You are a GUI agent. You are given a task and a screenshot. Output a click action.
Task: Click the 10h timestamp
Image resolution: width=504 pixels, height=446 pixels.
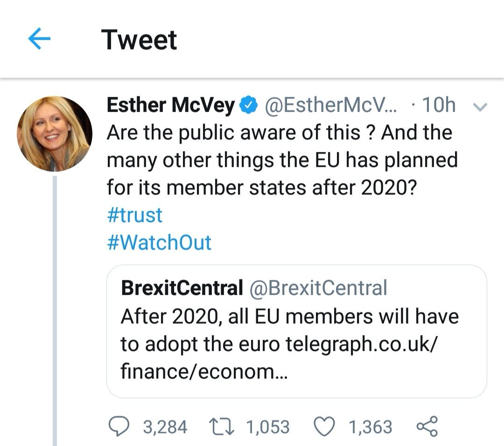(438, 106)
